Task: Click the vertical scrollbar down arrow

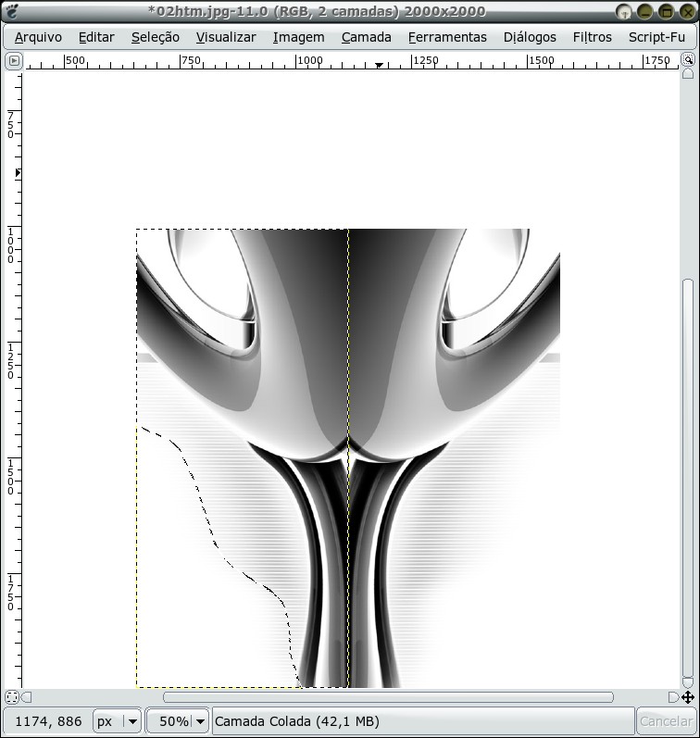Action: coord(688,683)
